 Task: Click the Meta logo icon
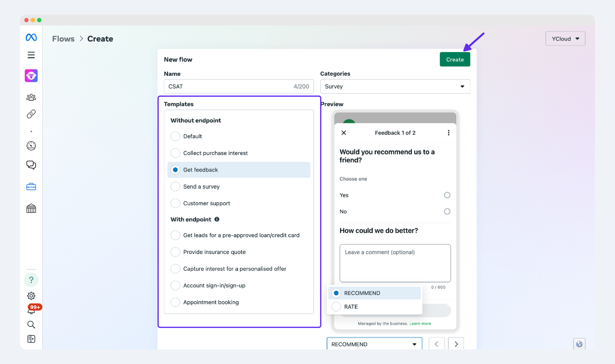pos(31,37)
